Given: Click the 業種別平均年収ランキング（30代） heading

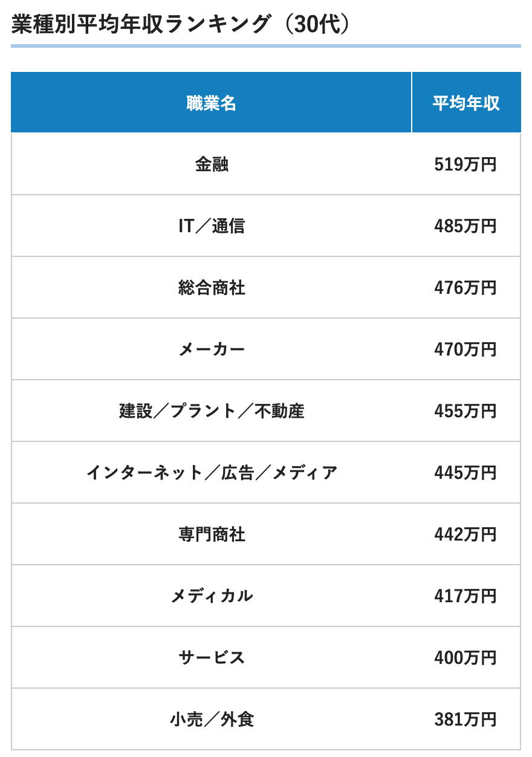Looking at the screenshot, I should pos(180,25).
